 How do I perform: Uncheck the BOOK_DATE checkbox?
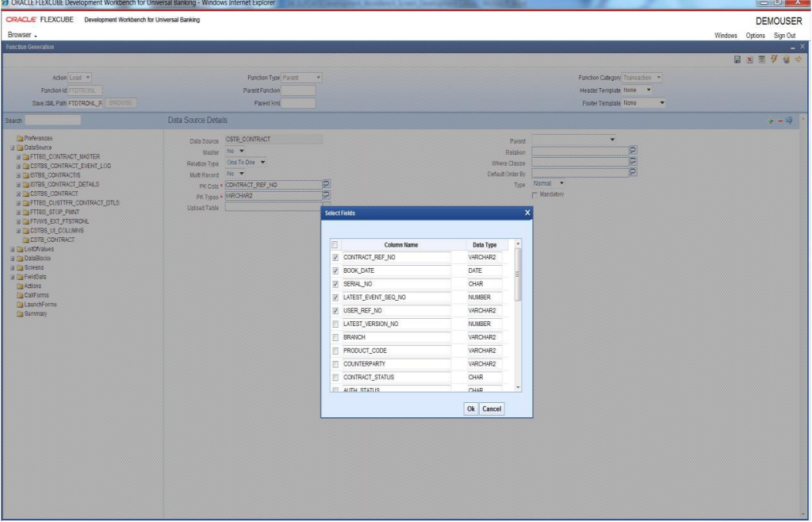pos(335,271)
